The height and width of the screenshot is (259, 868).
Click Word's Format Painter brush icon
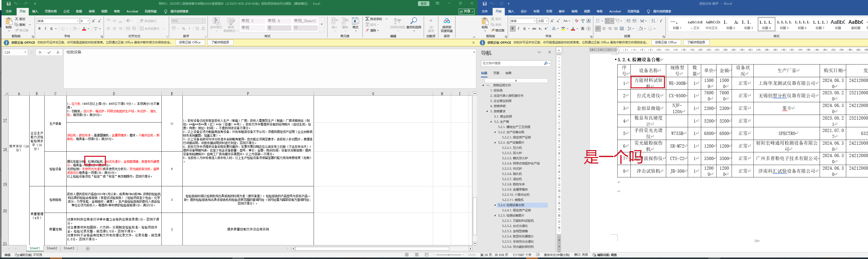click(493, 30)
